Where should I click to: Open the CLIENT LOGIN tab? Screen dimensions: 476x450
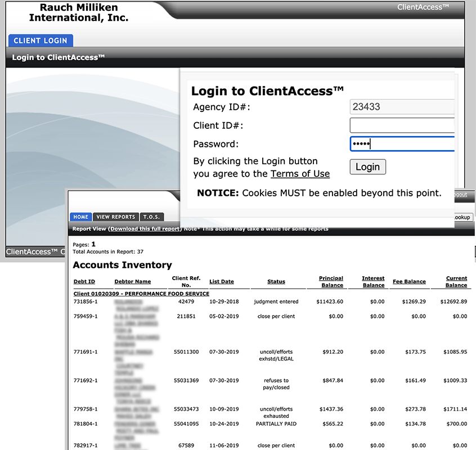[x=40, y=40]
